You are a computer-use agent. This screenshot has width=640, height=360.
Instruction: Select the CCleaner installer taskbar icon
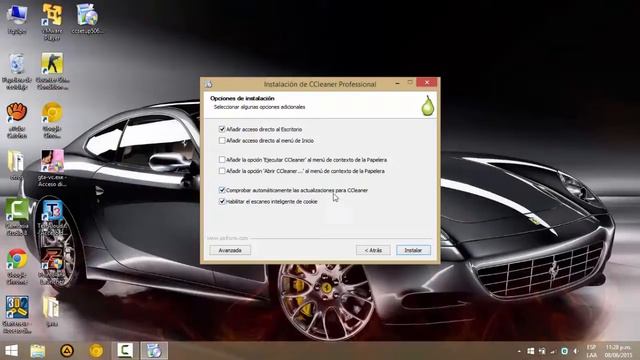point(154,351)
